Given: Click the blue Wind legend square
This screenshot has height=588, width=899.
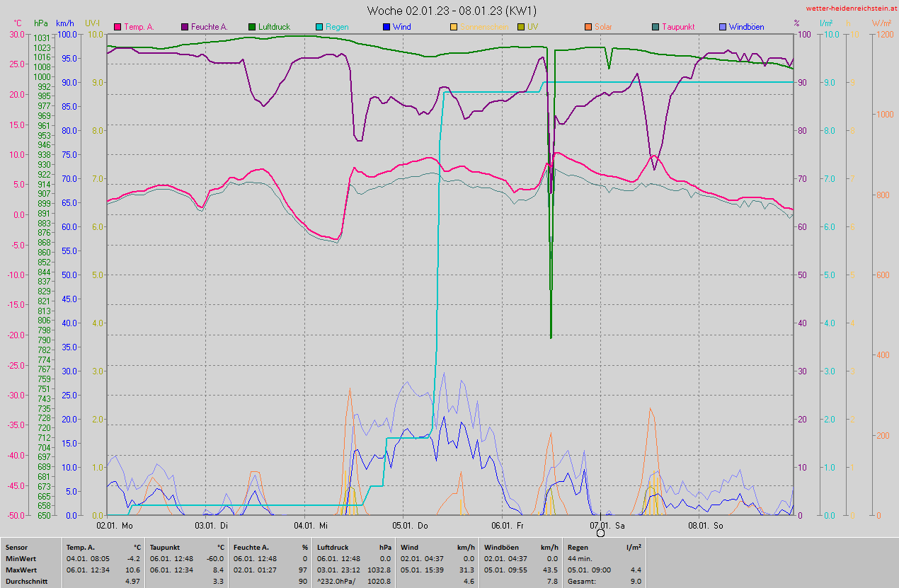Looking at the screenshot, I should (386, 28).
